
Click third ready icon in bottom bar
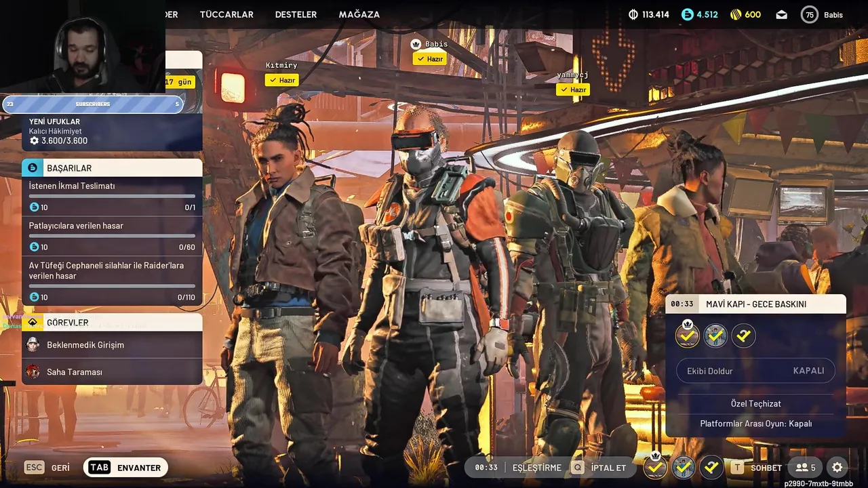[711, 468]
